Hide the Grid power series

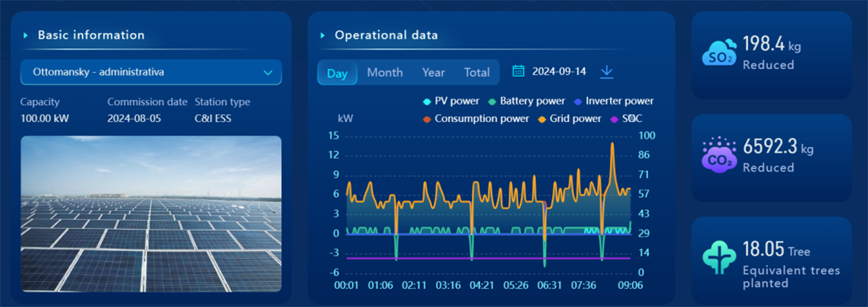(x=569, y=118)
